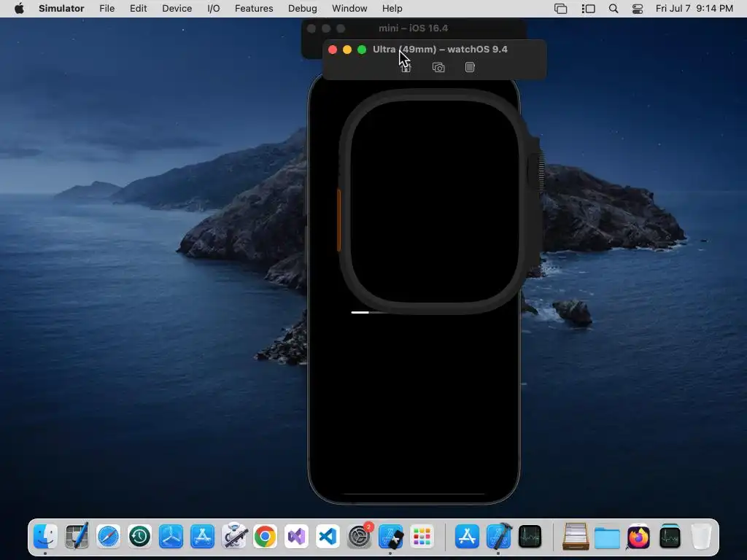
Task: Open the grid-and-pencil app in the Dock
Action: [77, 536]
